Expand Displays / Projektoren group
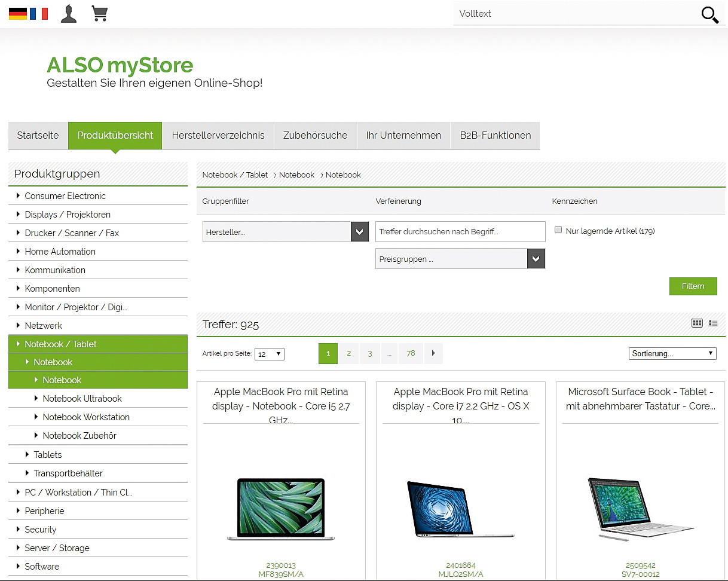The image size is (728, 581). [98, 215]
